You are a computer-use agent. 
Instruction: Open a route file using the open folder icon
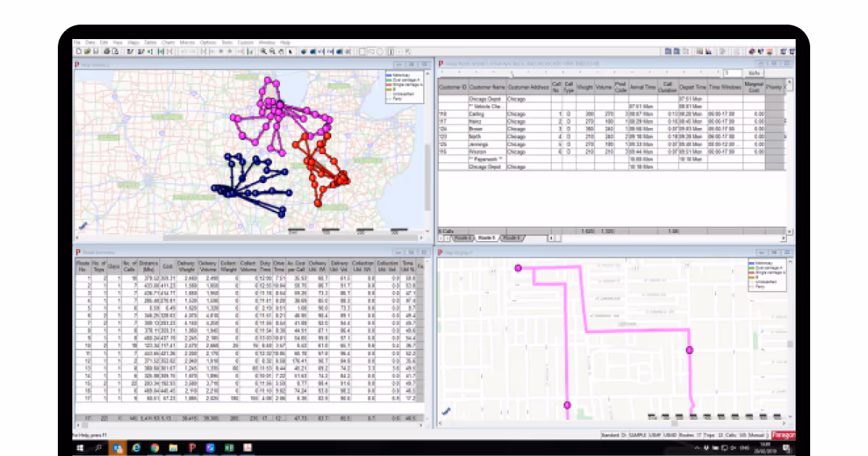click(87, 51)
